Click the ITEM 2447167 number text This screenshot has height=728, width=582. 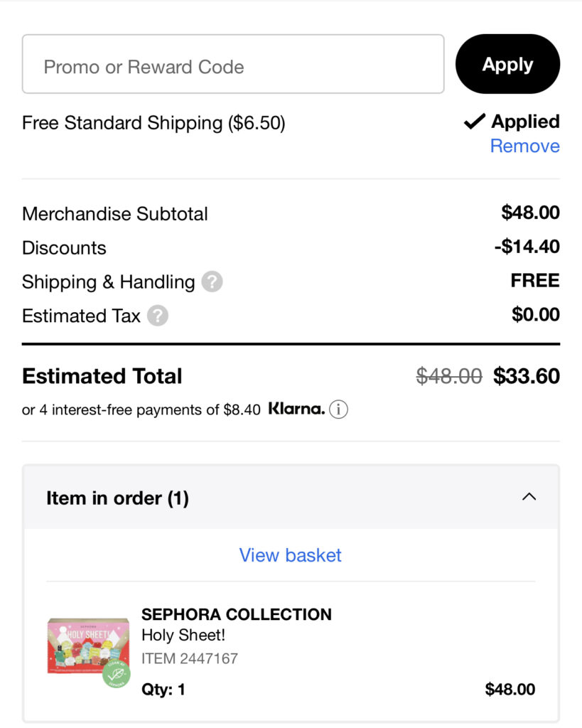(190, 658)
